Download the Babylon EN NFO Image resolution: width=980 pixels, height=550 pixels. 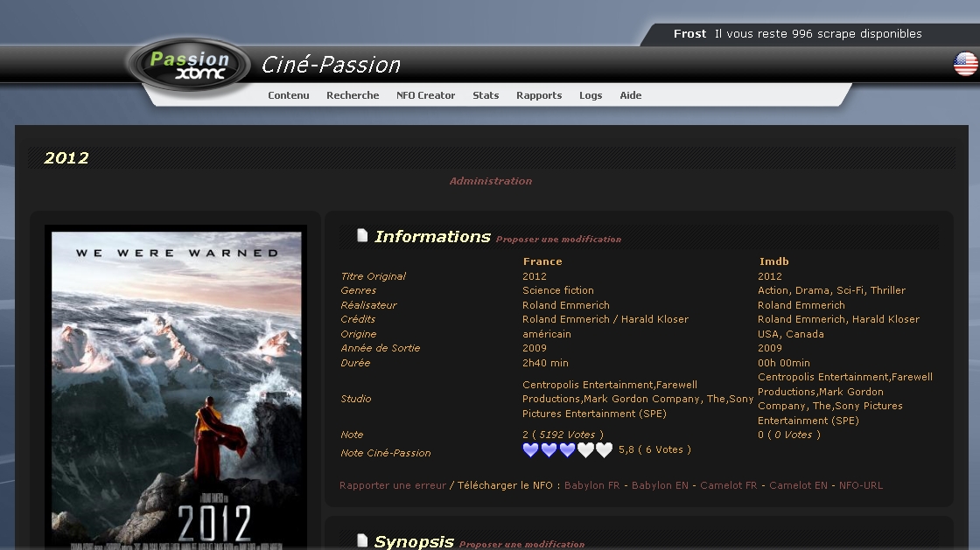[x=660, y=485]
